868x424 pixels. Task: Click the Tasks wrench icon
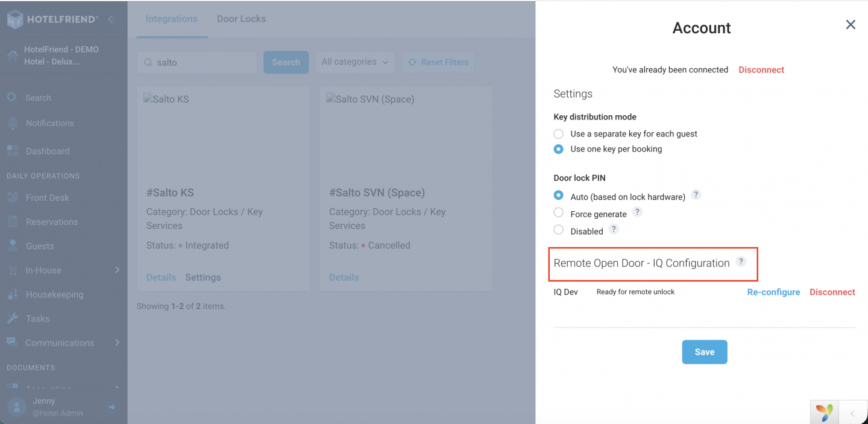pos(13,318)
